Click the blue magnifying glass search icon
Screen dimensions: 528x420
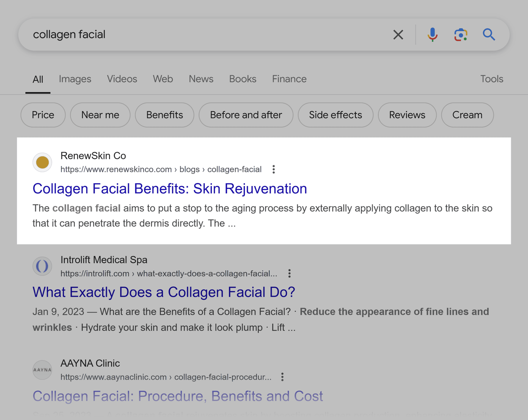tap(489, 35)
